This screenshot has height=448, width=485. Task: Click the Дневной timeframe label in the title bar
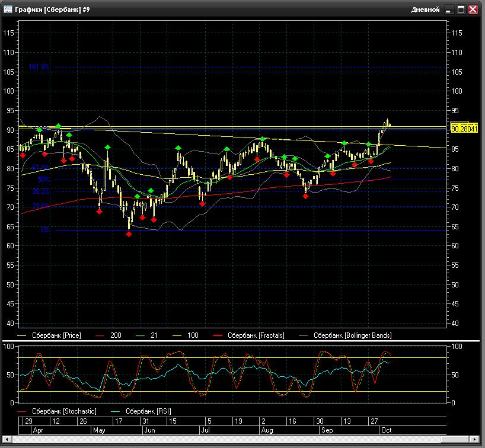[x=425, y=9]
